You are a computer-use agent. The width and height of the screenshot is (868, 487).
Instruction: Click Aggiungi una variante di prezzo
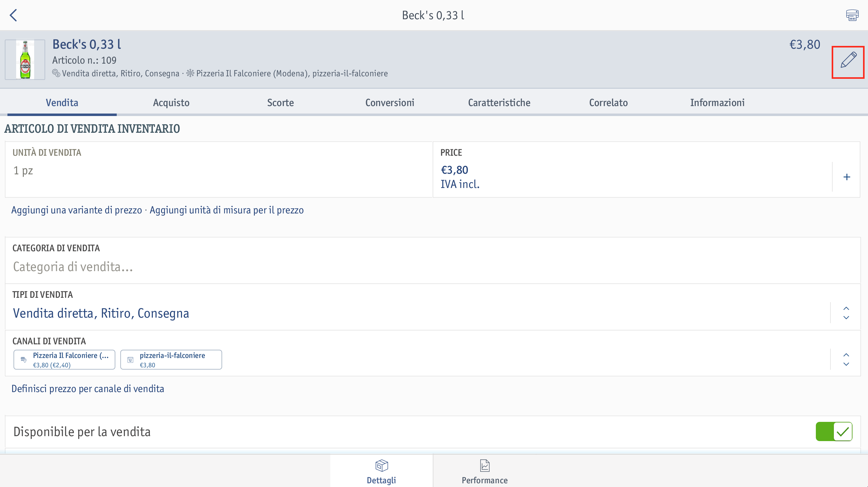coord(76,210)
